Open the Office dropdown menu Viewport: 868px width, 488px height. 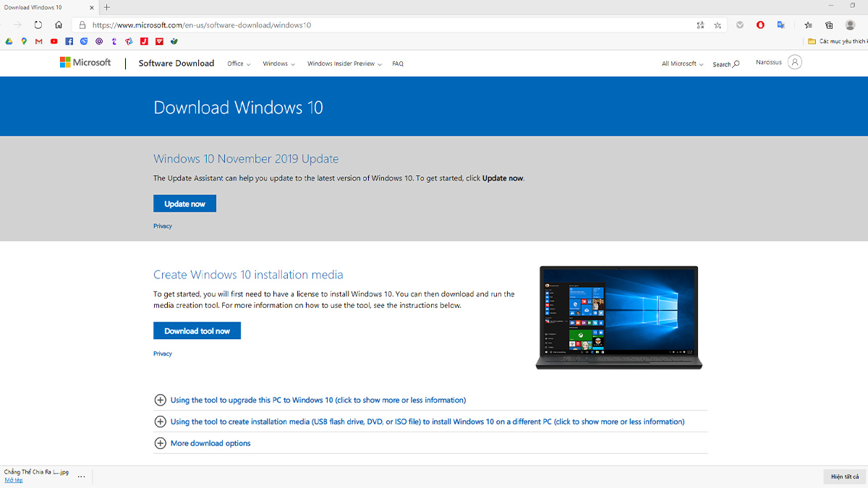(x=239, y=64)
